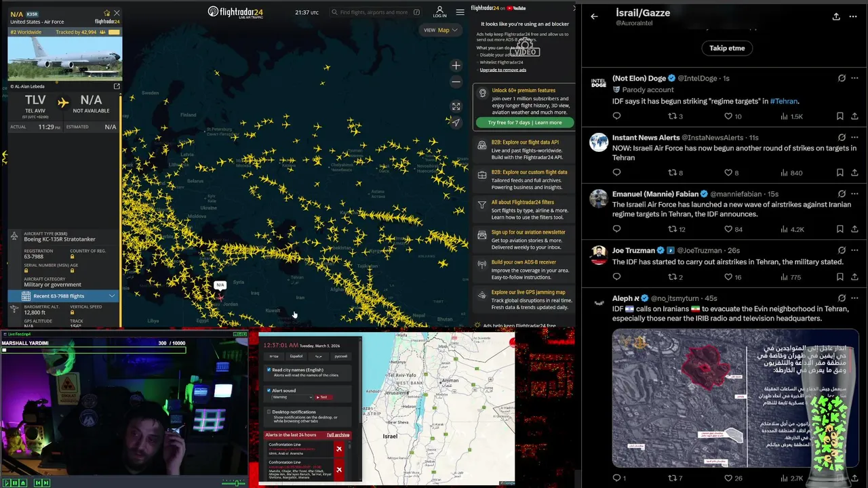Switch alerts language to Hebrew tab
The height and width of the screenshot is (488, 868).
pyautogui.click(x=274, y=356)
